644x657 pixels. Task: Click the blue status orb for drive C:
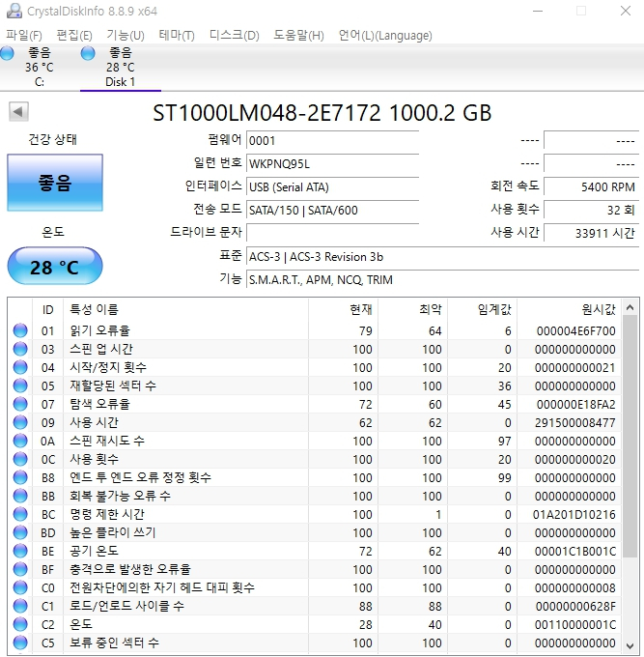click(7, 53)
